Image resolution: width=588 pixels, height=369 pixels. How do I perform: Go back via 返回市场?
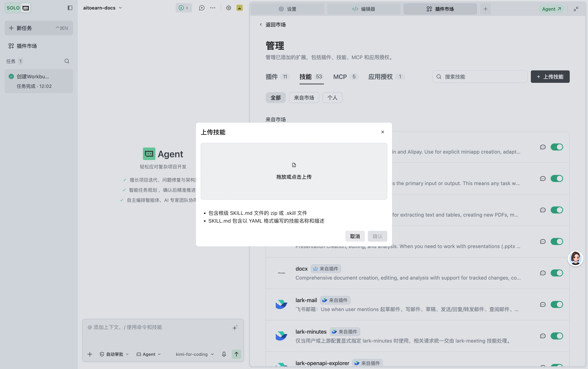click(x=272, y=25)
